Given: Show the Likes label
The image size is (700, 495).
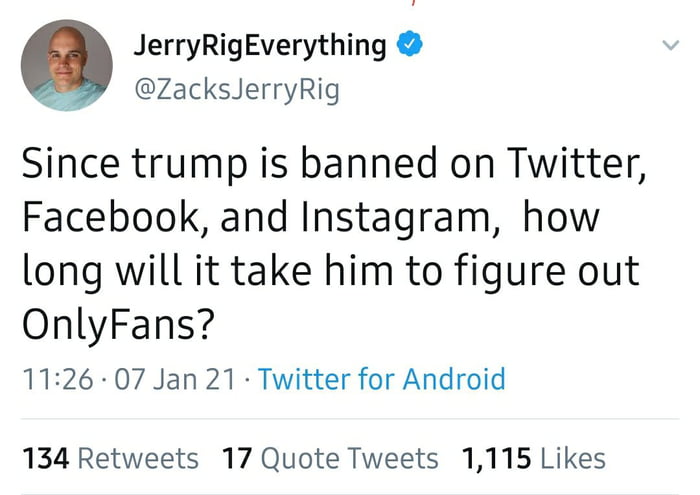Looking at the screenshot, I should tap(572, 458).
